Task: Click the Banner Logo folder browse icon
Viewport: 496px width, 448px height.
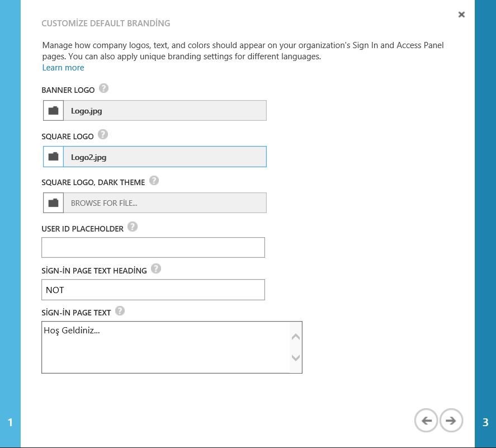Action: [x=53, y=111]
